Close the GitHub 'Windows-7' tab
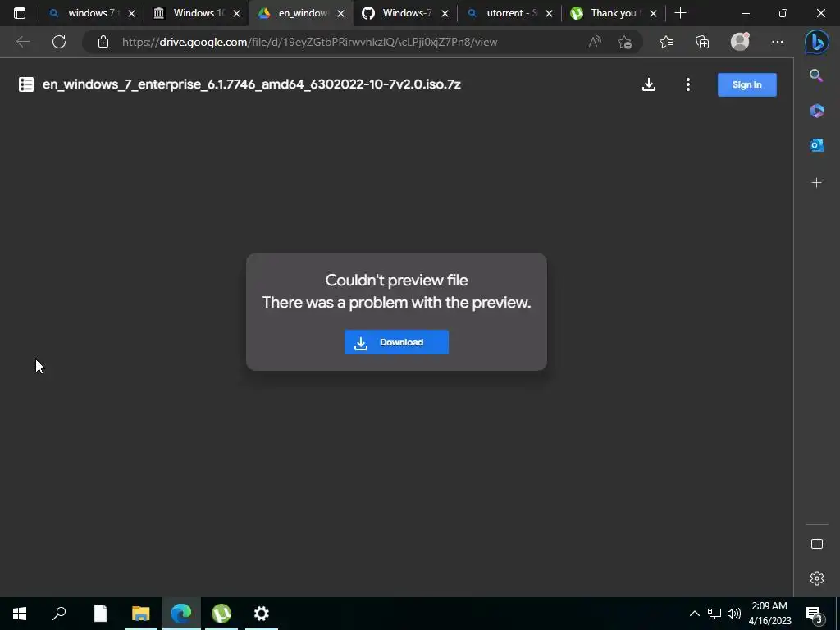Viewport: 840px width, 630px height. pos(445,14)
